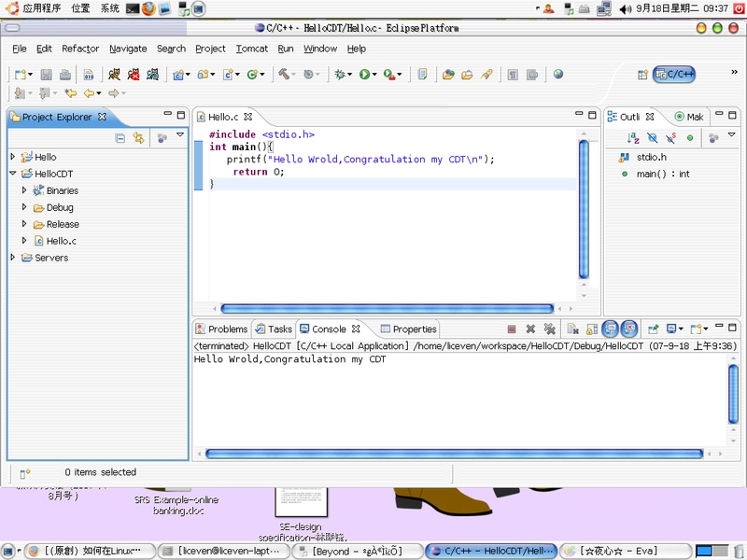Toggle Show Console on standard output
747x560 pixels.
pos(611,329)
